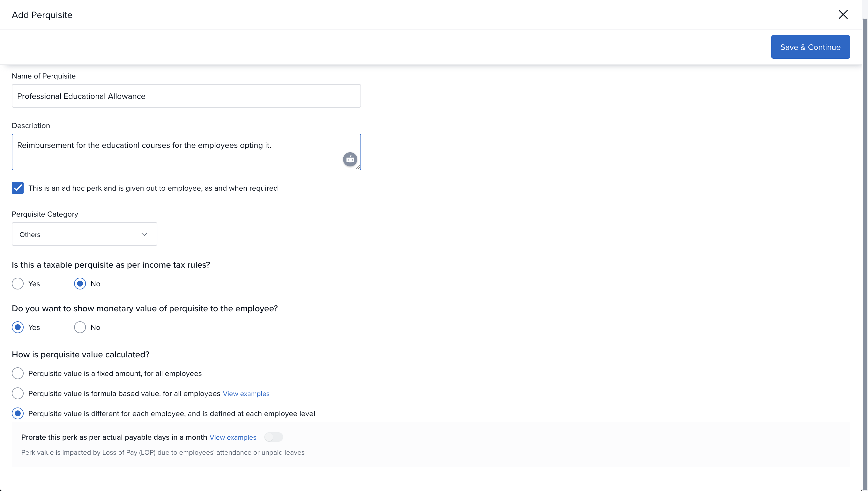Viewport: 868px width, 491px height.
Task: Select Yes for taxable perquisite
Action: coord(17,284)
